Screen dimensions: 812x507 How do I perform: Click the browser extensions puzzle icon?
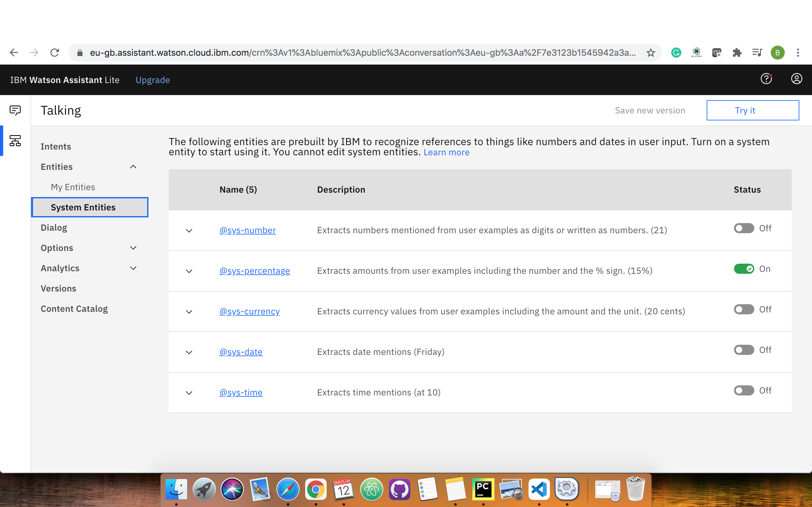pyautogui.click(x=737, y=52)
